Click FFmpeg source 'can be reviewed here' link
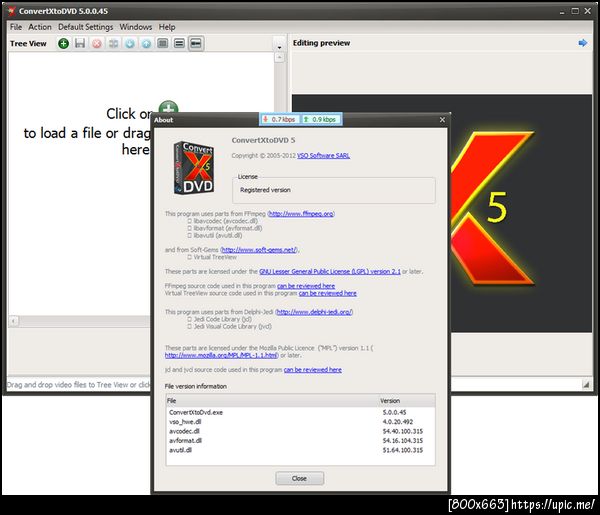Image resolution: width=600 pixels, height=515 pixels. point(306,286)
